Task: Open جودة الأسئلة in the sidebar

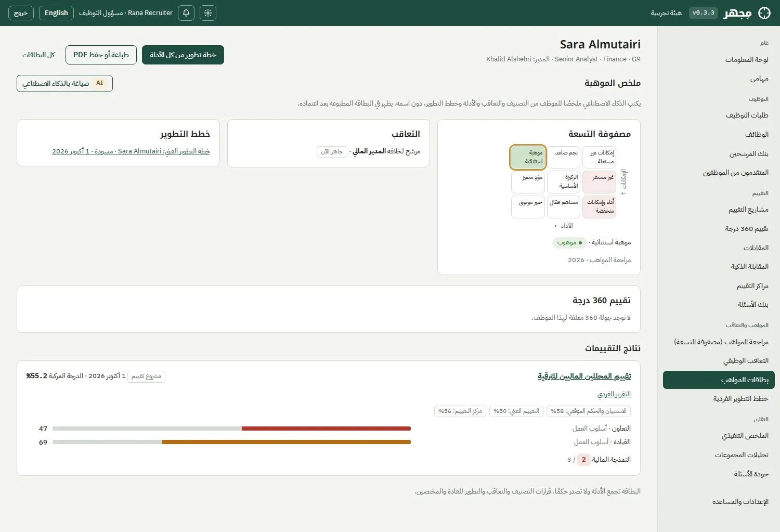Action: pyautogui.click(x=719, y=474)
